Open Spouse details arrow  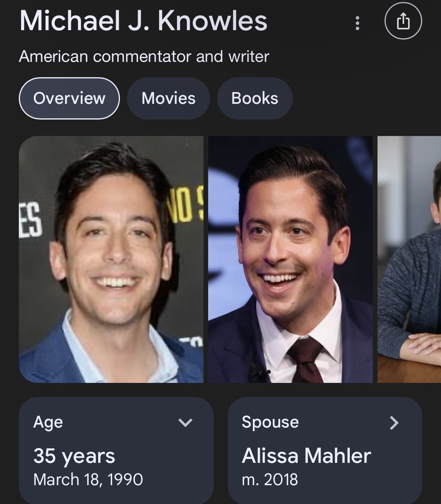[x=394, y=422]
